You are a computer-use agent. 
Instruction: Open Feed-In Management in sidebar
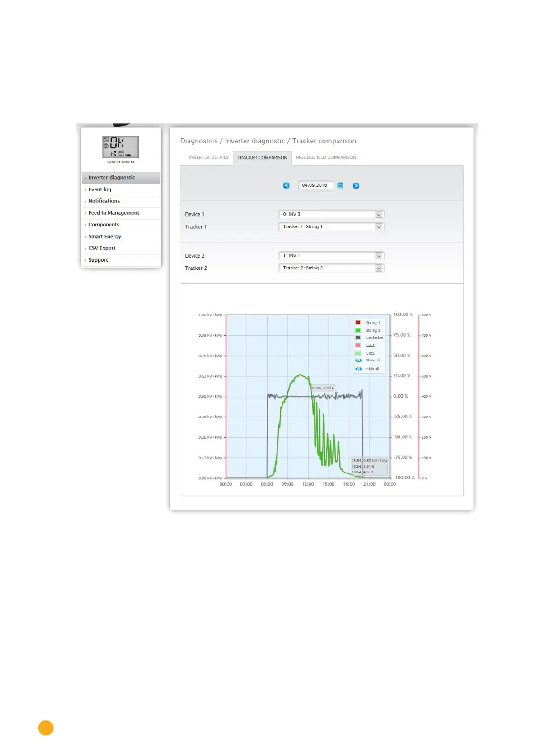(114, 213)
